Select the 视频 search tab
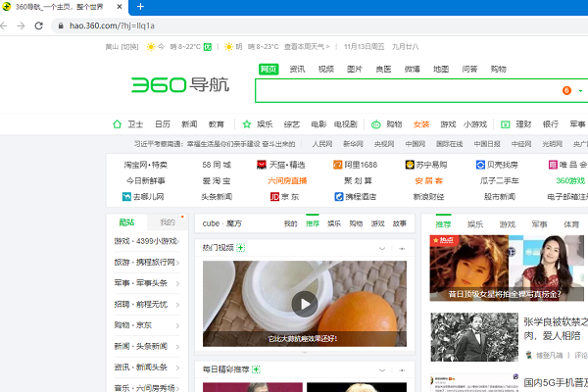This screenshot has width=588, height=392. (x=326, y=69)
